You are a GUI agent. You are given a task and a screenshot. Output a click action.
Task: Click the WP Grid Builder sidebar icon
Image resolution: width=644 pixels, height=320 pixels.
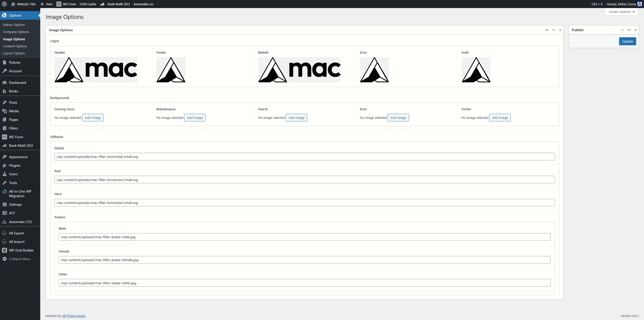click(x=5, y=250)
